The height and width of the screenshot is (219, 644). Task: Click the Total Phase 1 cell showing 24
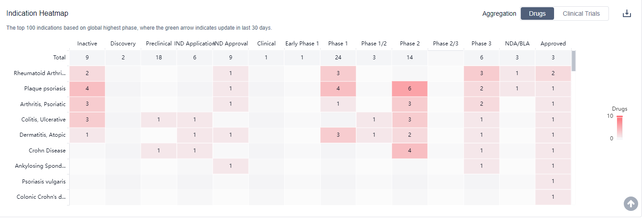point(338,58)
